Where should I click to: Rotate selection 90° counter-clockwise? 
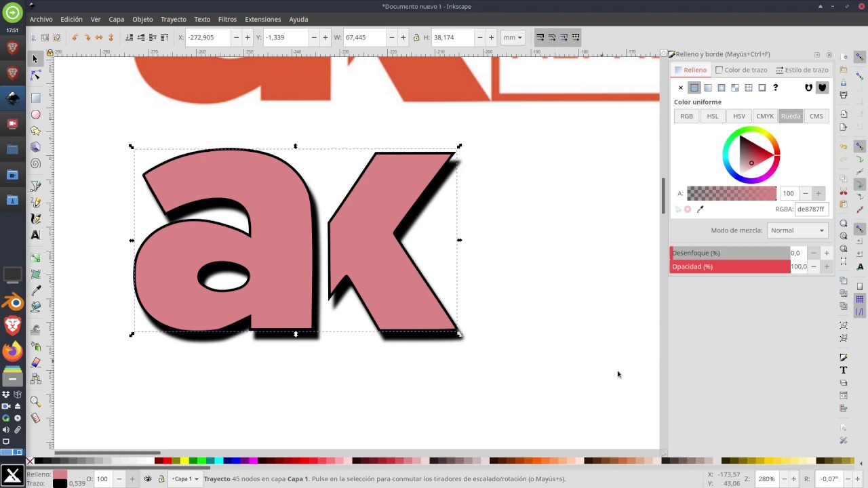click(x=75, y=37)
